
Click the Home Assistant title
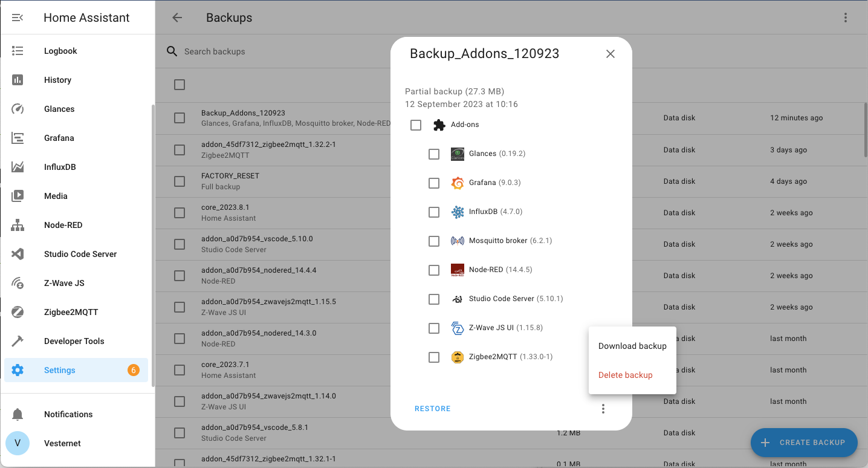click(x=86, y=18)
